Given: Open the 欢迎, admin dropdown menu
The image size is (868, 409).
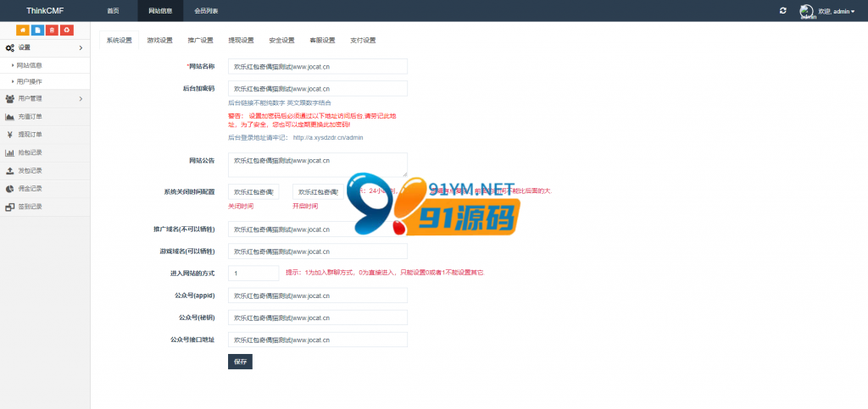Looking at the screenshot, I should pos(836,11).
